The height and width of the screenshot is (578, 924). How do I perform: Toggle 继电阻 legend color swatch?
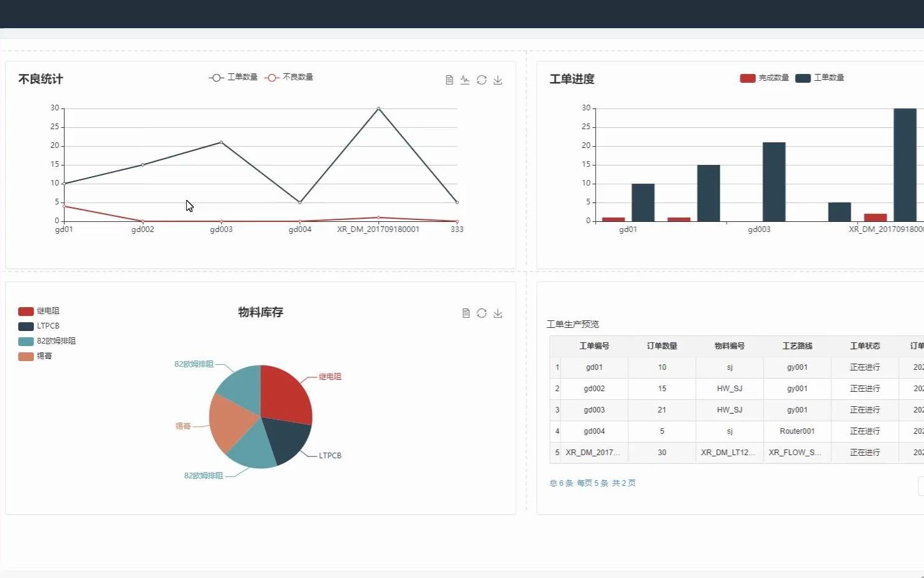point(26,311)
